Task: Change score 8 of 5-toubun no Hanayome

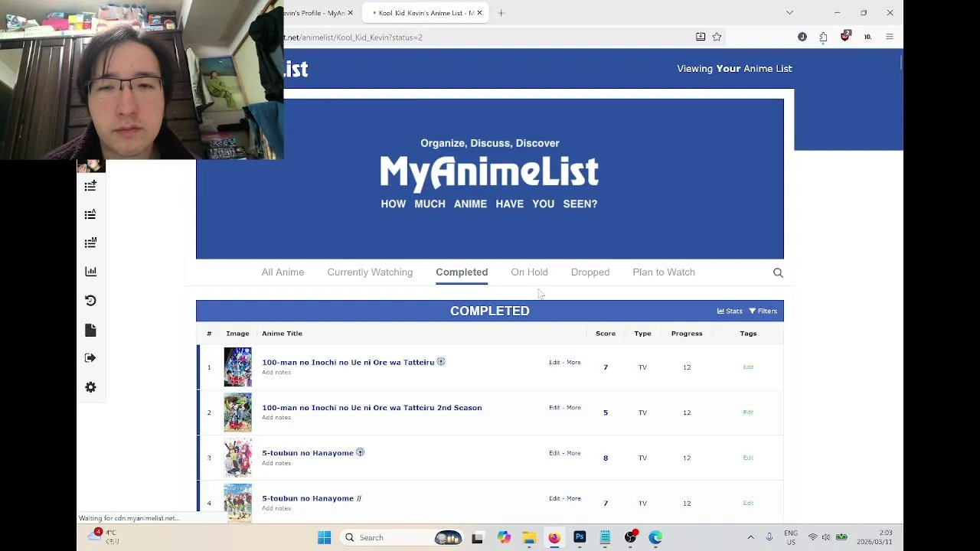Action: pyautogui.click(x=606, y=458)
